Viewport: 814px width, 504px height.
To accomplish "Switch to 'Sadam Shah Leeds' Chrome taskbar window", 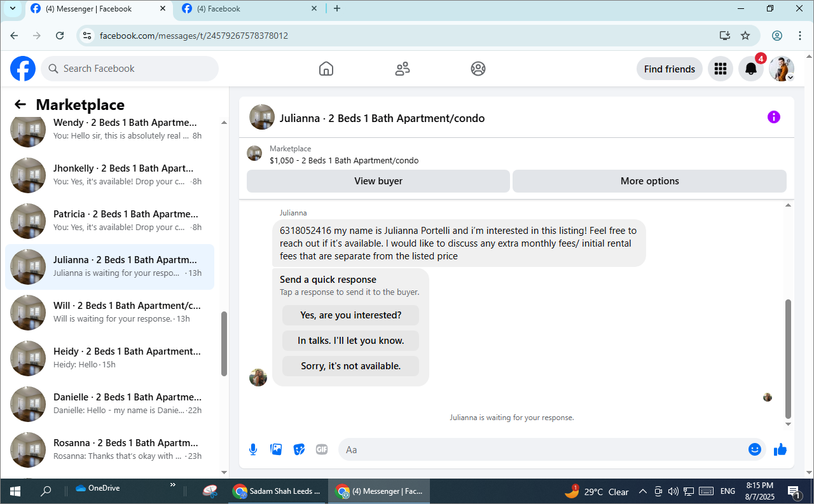I will [x=277, y=491].
